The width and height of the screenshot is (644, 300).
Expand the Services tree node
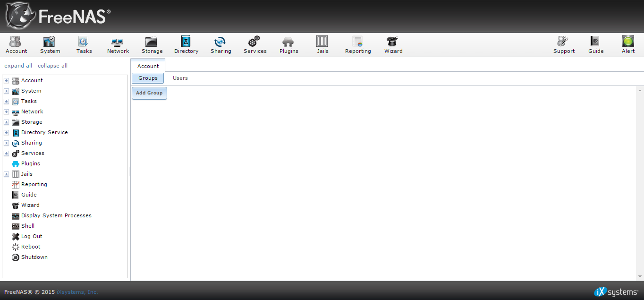pyautogui.click(x=7, y=153)
